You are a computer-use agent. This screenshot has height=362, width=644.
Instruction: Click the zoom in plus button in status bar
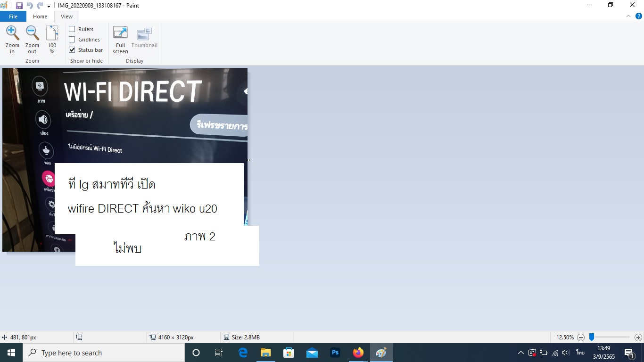point(638,337)
